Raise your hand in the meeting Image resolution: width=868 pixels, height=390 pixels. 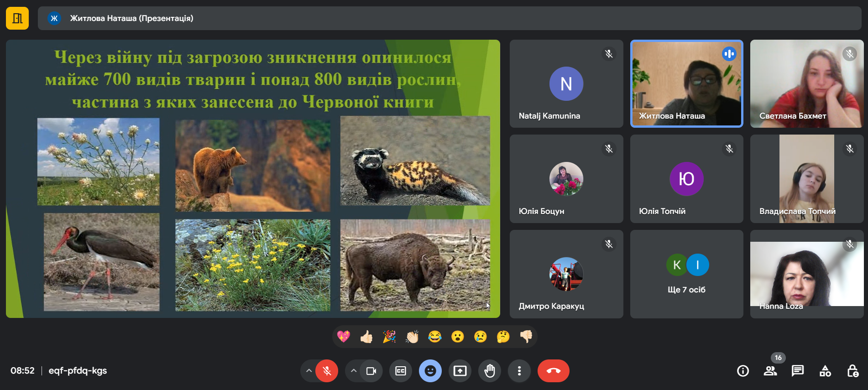tap(489, 371)
